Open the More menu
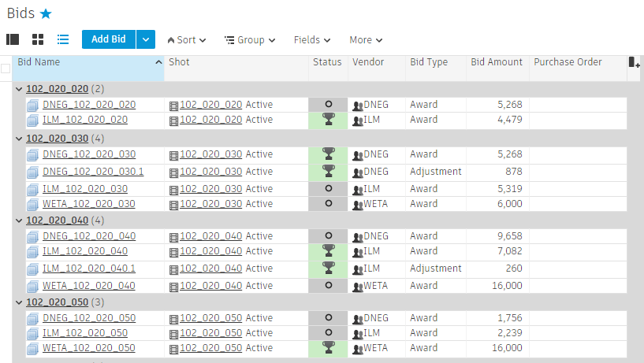Screen dimensions: 644x363 click(366, 40)
